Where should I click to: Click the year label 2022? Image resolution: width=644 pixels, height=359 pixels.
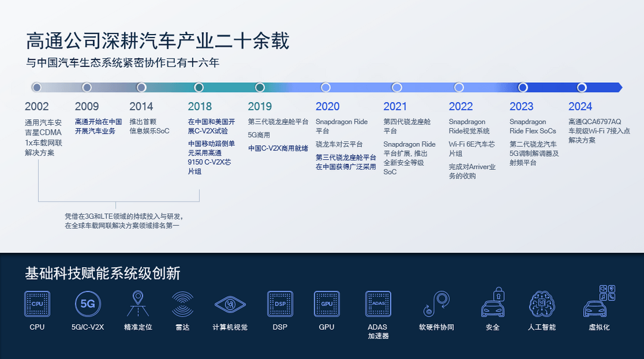461,107
